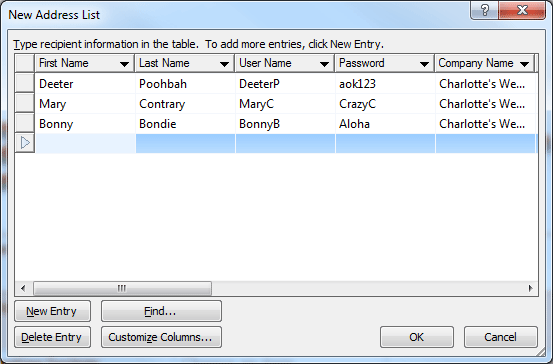Select the User Name cell 'BonnyB'
Screen dimensions: 553x364
click(285, 124)
